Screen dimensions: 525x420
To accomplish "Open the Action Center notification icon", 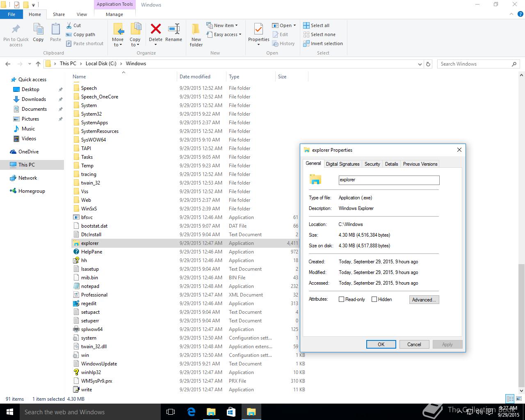I will click(489, 412).
